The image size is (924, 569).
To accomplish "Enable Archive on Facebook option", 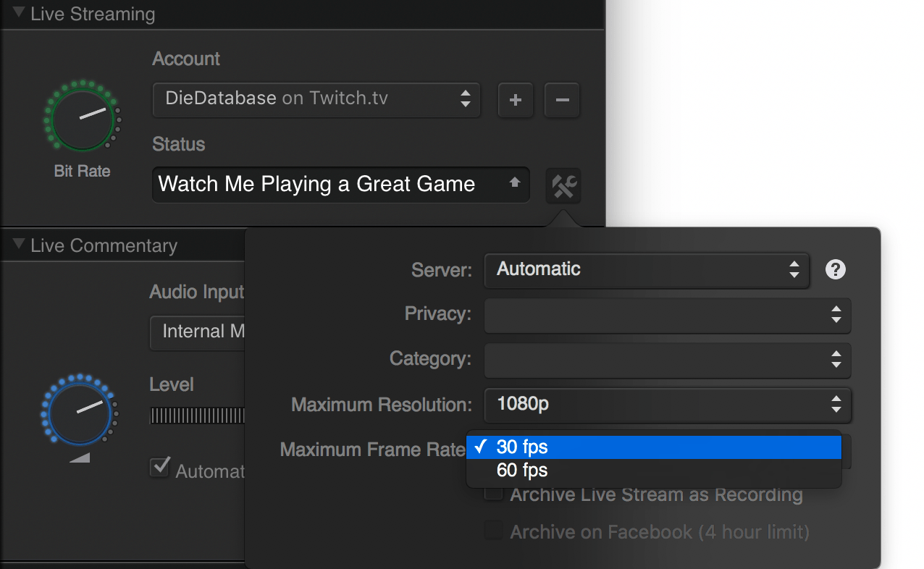I will tap(493, 529).
